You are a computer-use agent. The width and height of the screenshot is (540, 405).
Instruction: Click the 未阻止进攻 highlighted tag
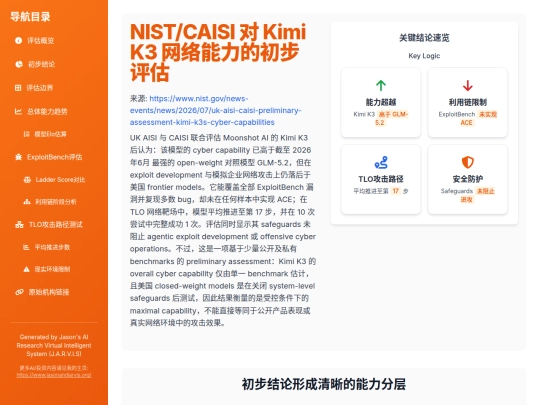click(x=477, y=195)
